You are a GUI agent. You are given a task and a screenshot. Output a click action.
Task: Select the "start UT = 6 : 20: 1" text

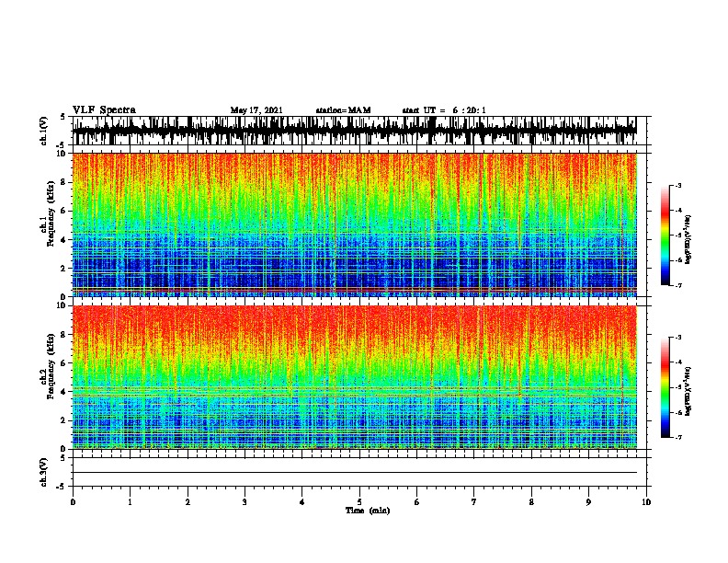pos(444,110)
